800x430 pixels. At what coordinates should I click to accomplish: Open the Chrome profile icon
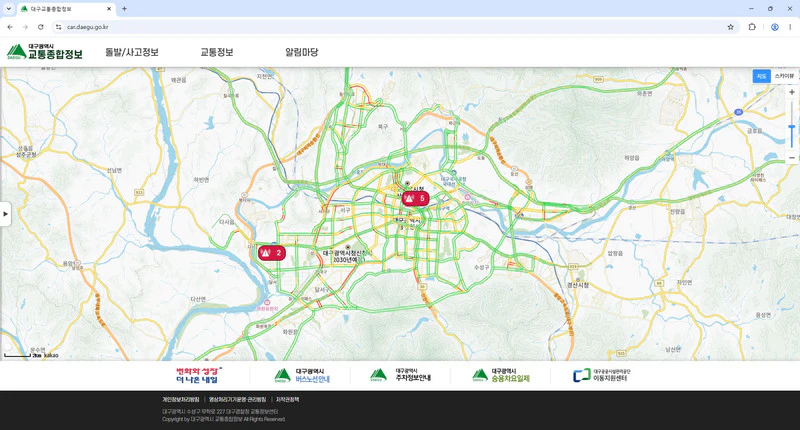(x=774, y=27)
